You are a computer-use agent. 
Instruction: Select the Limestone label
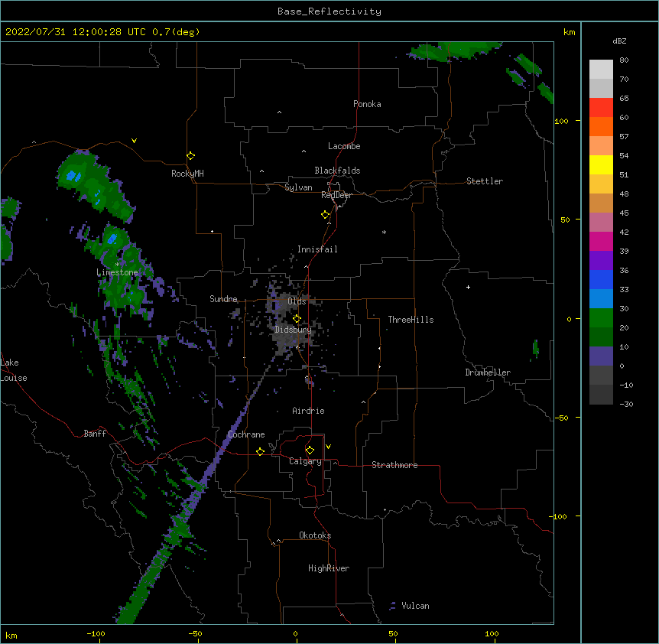click(117, 272)
